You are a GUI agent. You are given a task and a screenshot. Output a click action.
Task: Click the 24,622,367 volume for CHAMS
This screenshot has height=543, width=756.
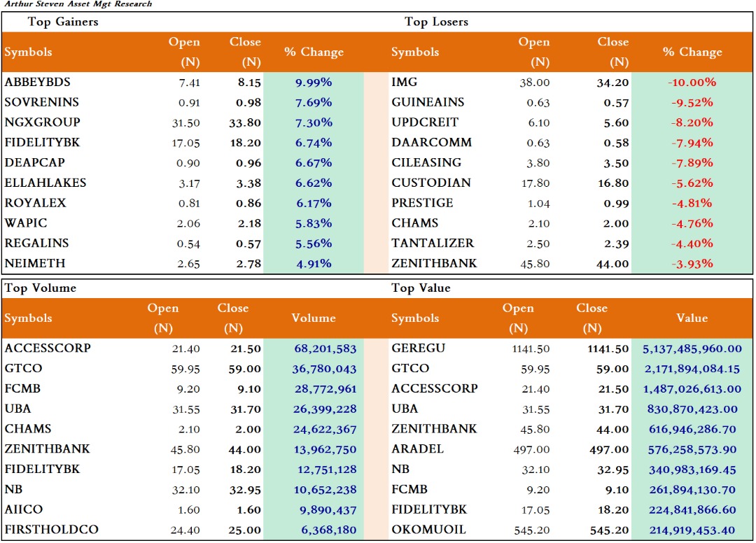click(x=325, y=430)
